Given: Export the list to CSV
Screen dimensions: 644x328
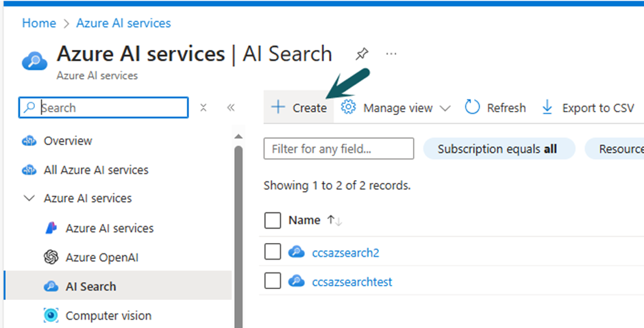Looking at the screenshot, I should coord(588,108).
